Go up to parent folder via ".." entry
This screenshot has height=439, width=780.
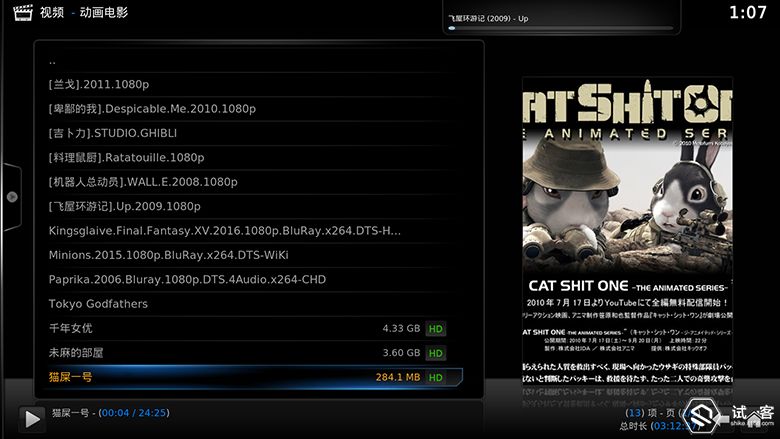(x=52, y=61)
